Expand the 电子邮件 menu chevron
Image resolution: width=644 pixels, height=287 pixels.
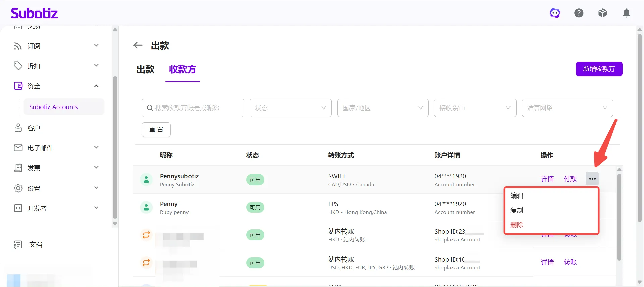(96, 147)
